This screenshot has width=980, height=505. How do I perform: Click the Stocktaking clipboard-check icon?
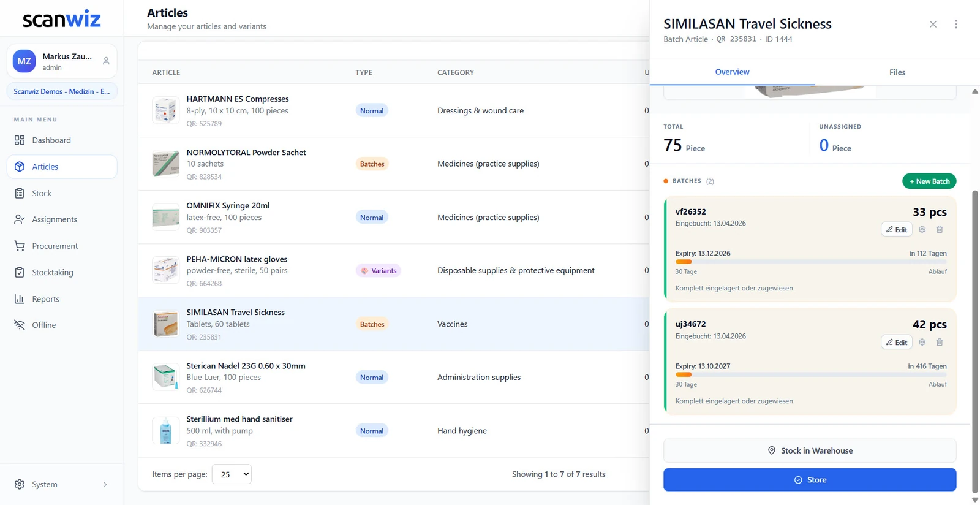tap(20, 272)
